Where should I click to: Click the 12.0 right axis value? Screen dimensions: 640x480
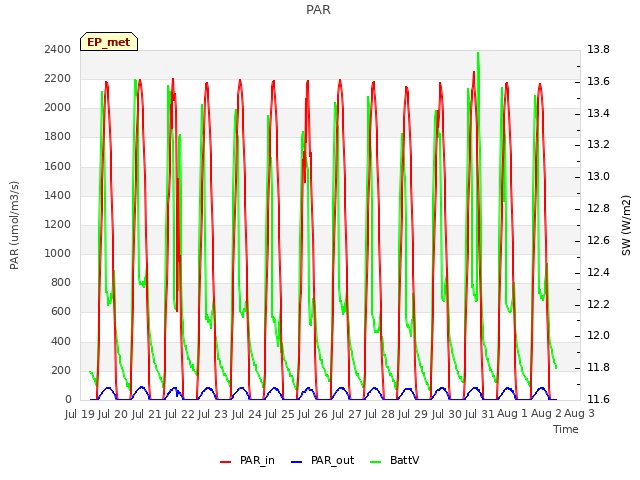(x=598, y=336)
